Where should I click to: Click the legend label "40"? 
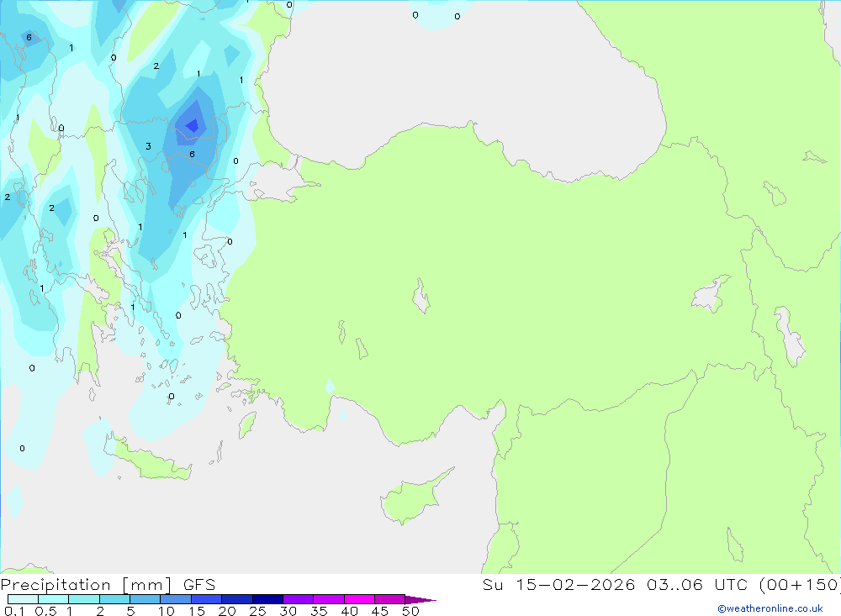click(x=349, y=611)
